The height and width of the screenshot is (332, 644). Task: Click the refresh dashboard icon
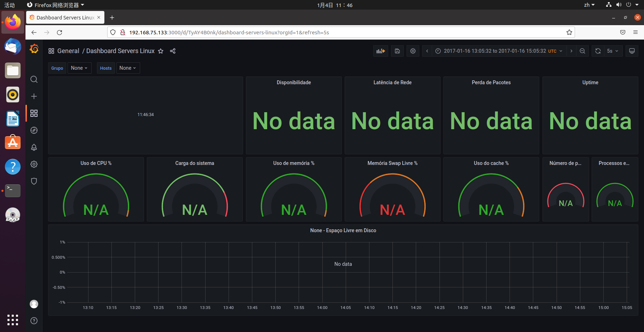click(598, 51)
